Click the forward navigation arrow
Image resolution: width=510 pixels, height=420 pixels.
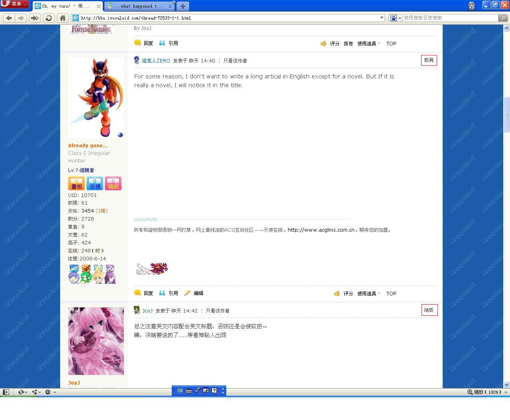click(21, 18)
